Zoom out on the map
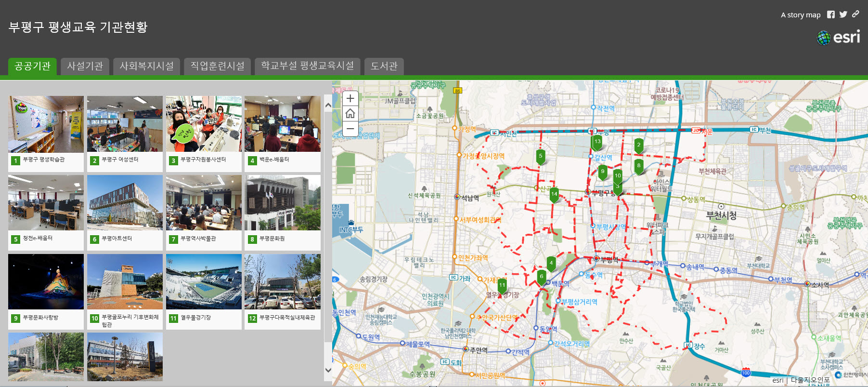Image resolution: width=868 pixels, height=387 pixels. point(350,129)
